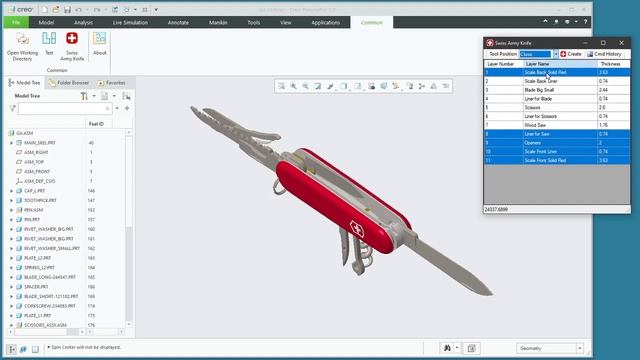Click the Model Tree search input field
Image resolution: width=640 pixels, height=360 pixels.
point(64,109)
